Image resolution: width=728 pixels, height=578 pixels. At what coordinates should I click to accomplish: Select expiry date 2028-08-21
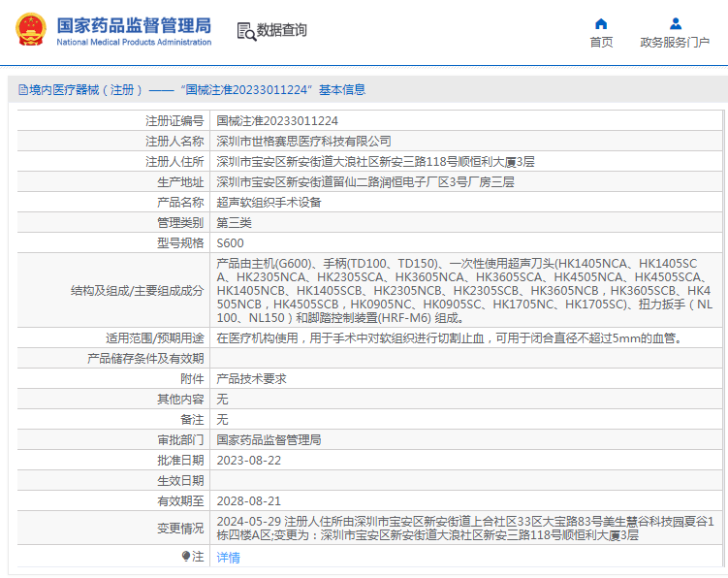pos(249,500)
